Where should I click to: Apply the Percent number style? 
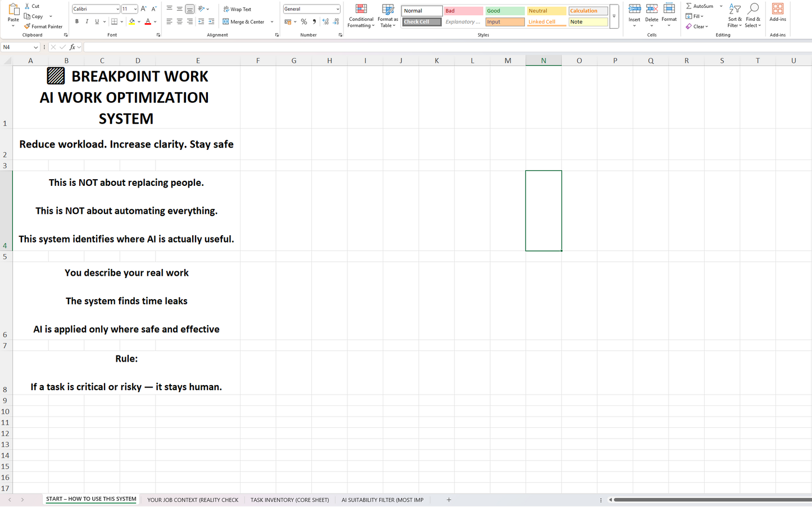point(303,21)
